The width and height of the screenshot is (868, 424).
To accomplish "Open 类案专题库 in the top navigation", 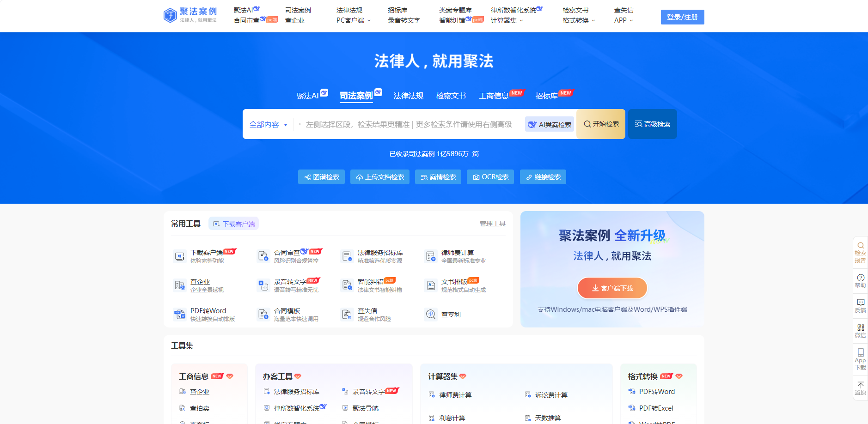I will 455,10.
